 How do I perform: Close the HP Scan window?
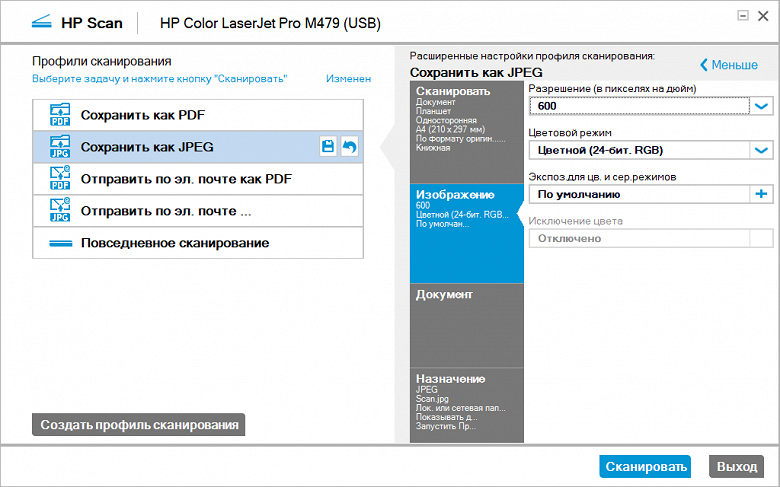(x=763, y=16)
